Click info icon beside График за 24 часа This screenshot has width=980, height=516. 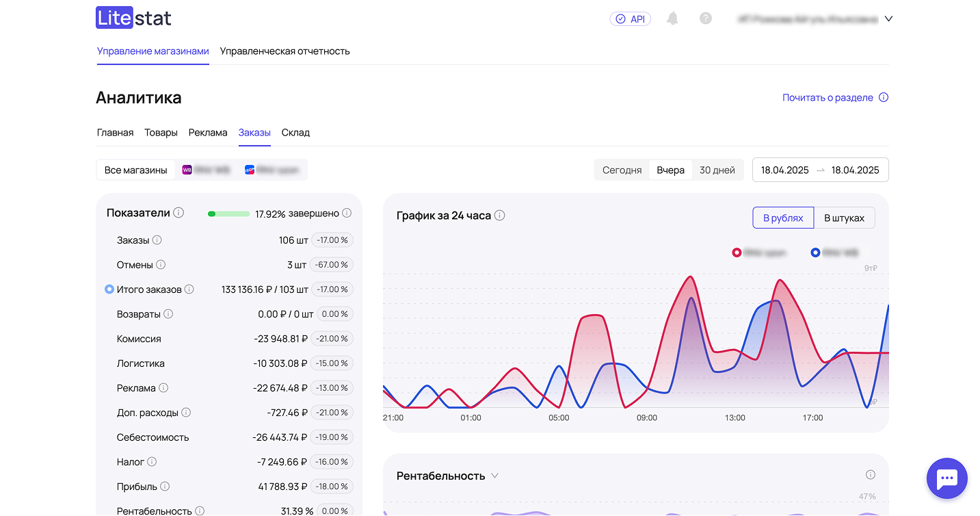(499, 216)
